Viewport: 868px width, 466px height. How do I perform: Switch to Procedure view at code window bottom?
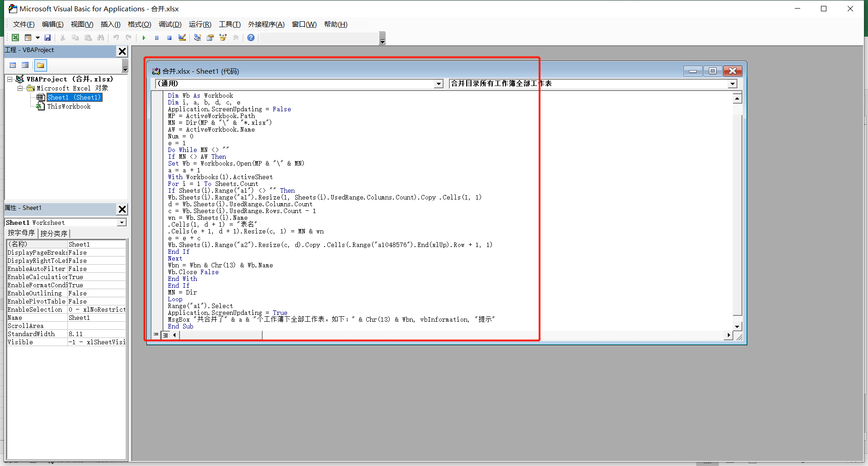[156, 335]
